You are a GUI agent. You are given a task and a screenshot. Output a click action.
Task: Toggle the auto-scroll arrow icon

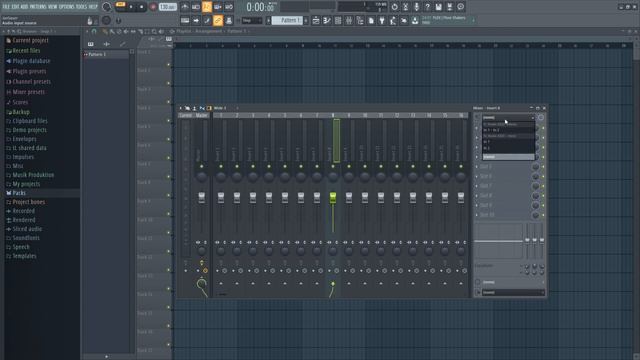[x=196, y=20]
